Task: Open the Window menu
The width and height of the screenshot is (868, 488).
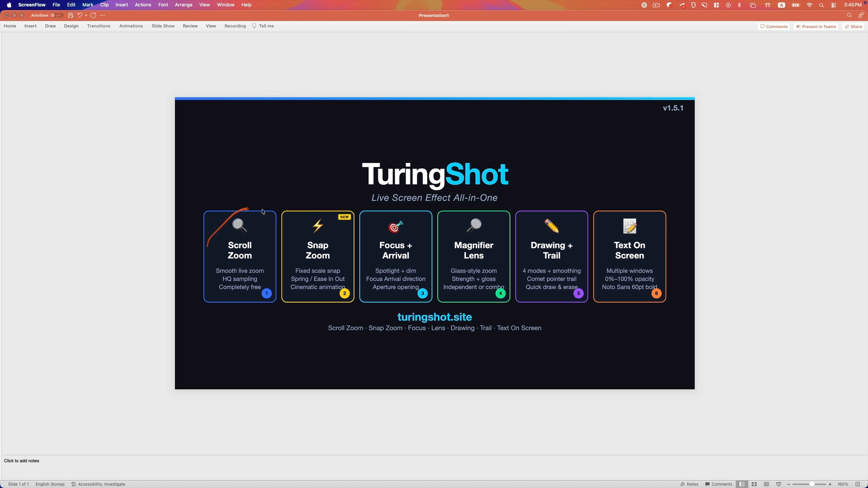Action: [226, 5]
